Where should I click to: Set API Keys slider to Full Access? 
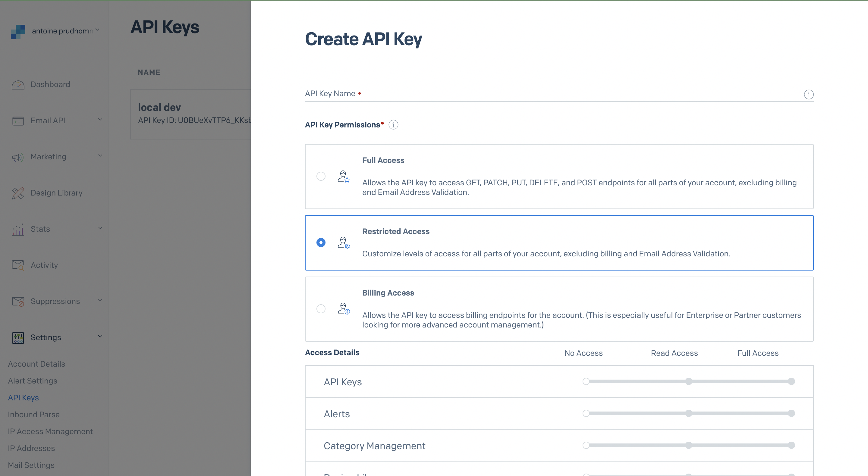pos(791,382)
